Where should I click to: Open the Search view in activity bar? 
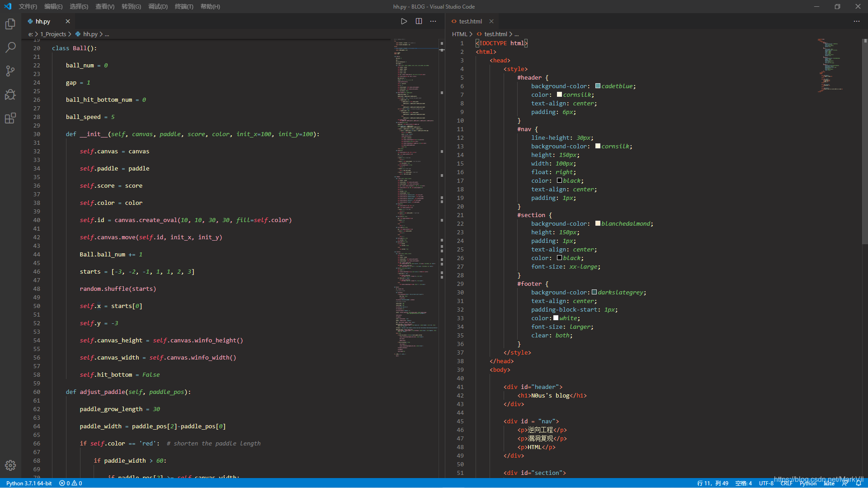pyautogui.click(x=10, y=47)
